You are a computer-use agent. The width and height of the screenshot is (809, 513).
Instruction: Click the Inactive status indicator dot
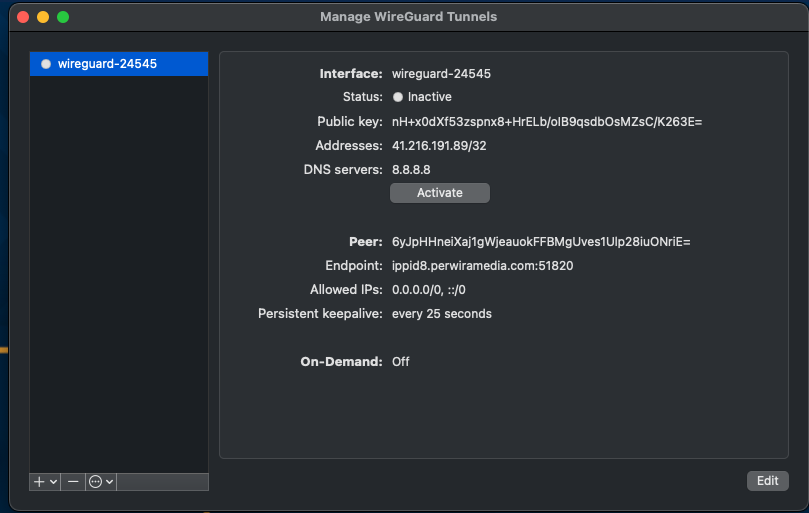click(398, 97)
